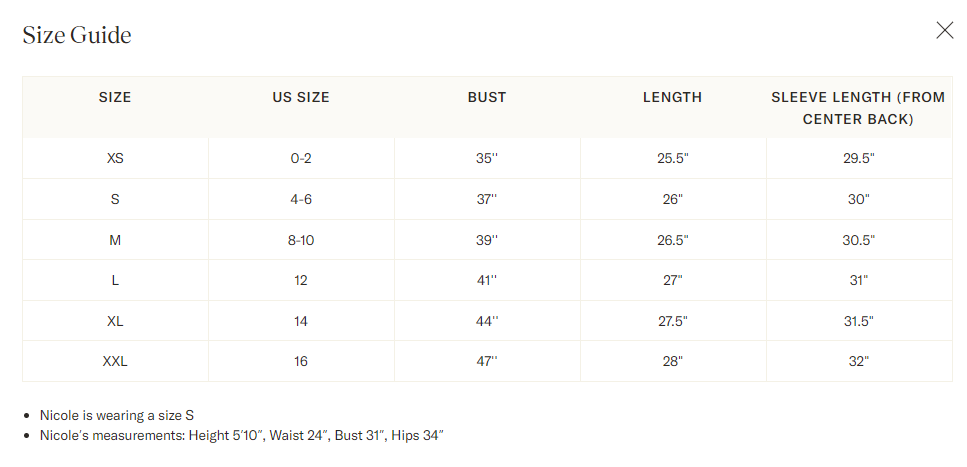The width and height of the screenshot is (967, 467).
Task: Select the 0-2 US size cell
Action: tap(301, 159)
